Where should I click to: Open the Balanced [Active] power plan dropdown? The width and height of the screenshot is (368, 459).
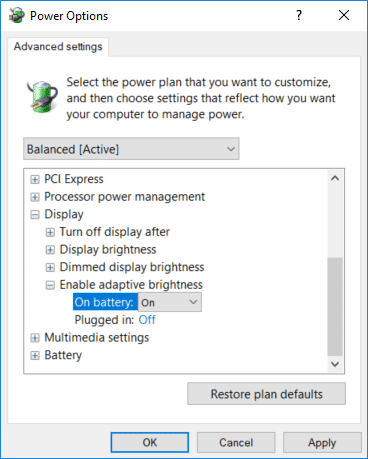click(131, 149)
